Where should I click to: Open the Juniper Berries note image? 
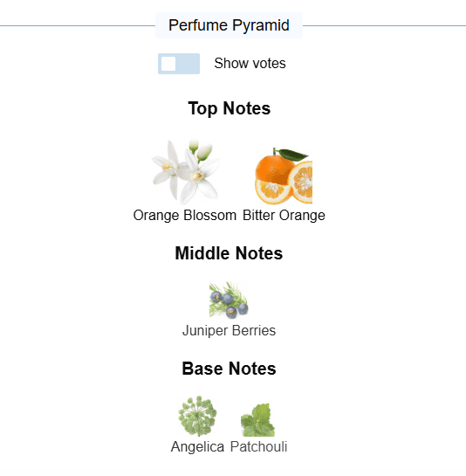pos(229,300)
